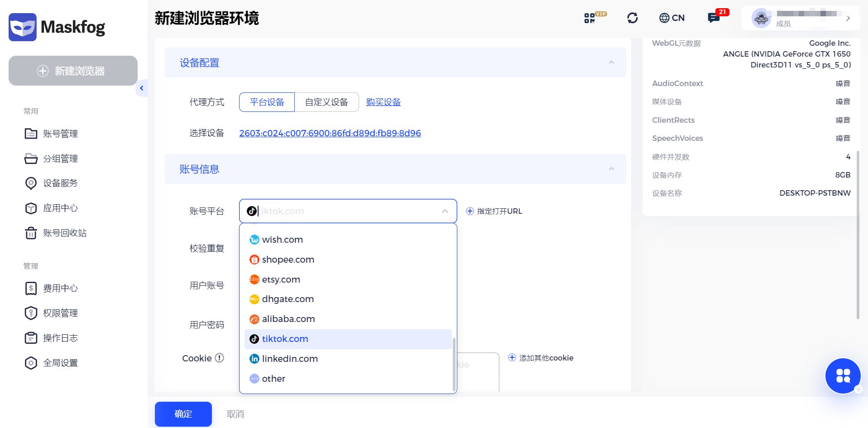
Task: Click the dropdown list scrollbar
Action: [x=454, y=364]
